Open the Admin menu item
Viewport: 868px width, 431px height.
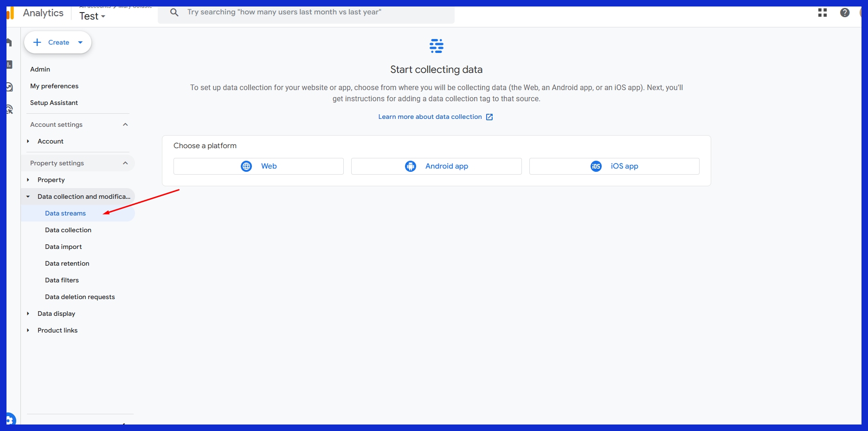[x=40, y=69]
